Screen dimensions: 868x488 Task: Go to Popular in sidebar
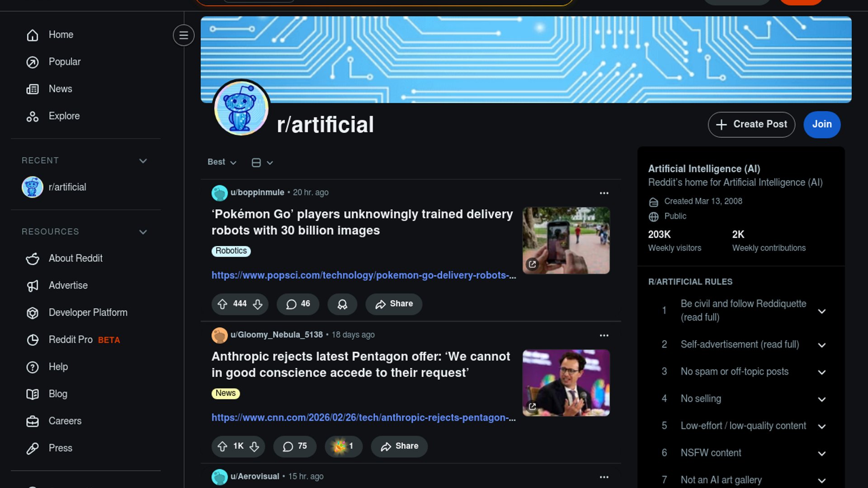[64, 62]
